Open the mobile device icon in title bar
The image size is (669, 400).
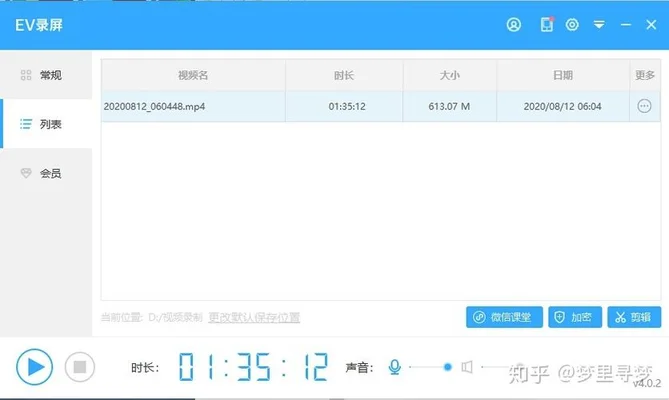click(x=547, y=24)
